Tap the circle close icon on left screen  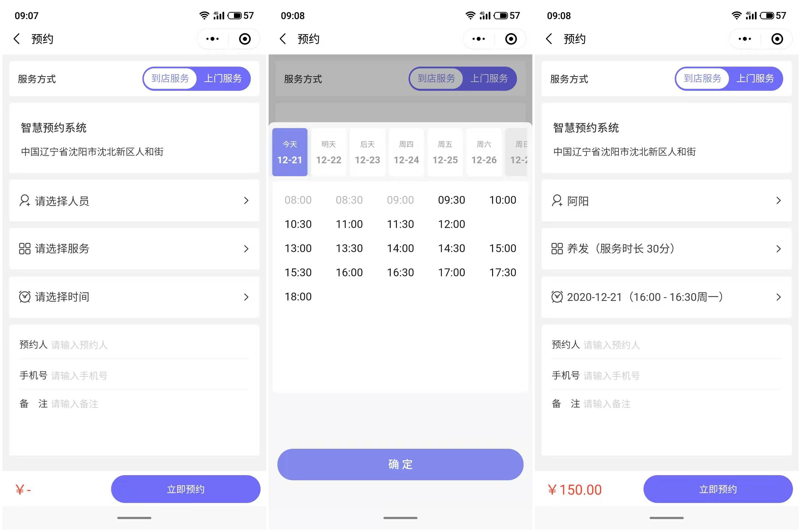point(245,39)
